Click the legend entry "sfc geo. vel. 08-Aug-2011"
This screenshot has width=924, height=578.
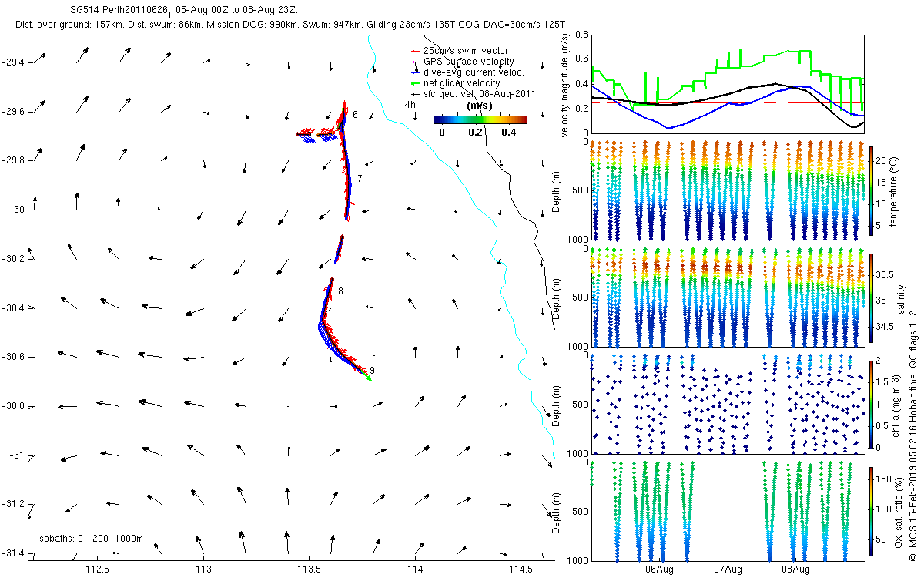(479, 94)
